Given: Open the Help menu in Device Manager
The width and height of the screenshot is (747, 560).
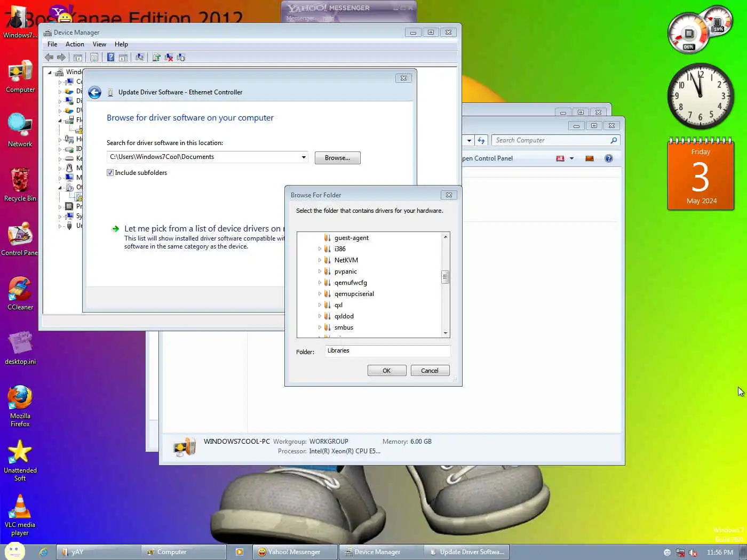Looking at the screenshot, I should click(121, 44).
